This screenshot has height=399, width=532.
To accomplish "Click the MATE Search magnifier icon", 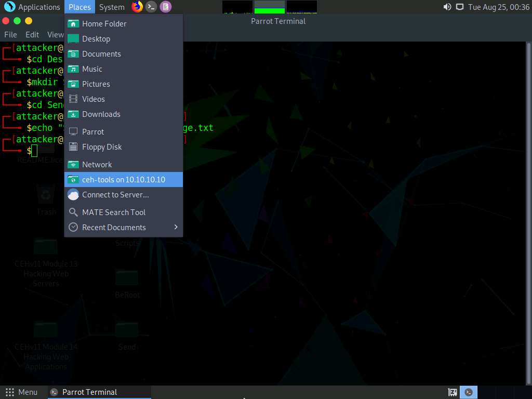I will coord(73,212).
